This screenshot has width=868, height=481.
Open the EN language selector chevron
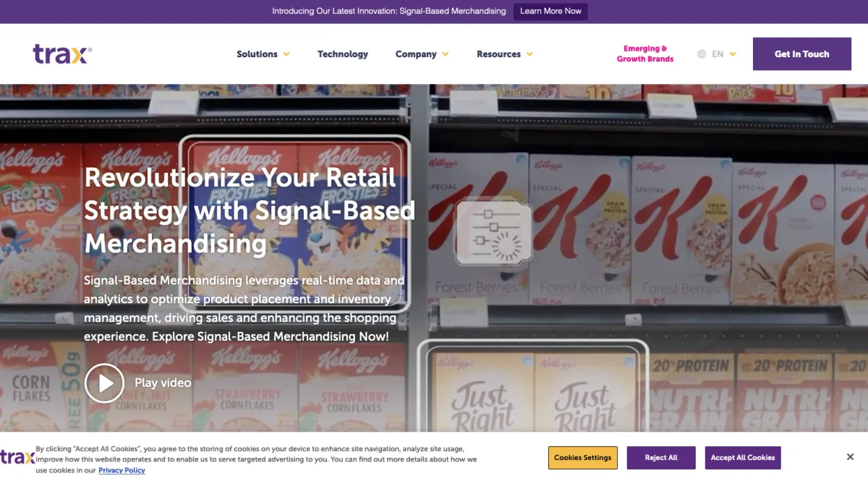733,54
